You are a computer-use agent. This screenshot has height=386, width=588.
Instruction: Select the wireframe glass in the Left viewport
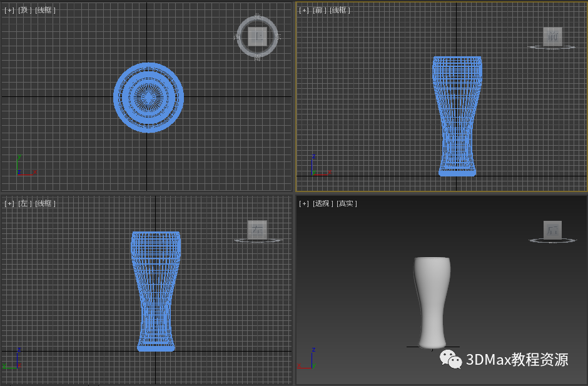click(156, 292)
